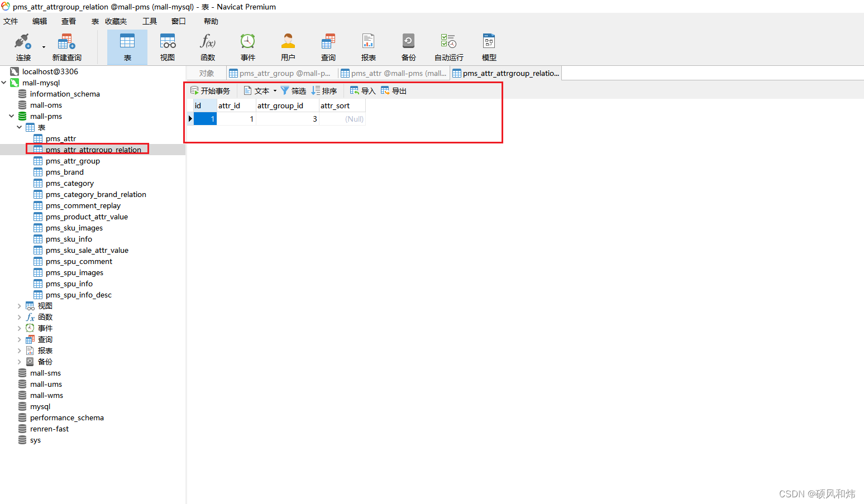Image resolution: width=864 pixels, height=504 pixels.
Task: Open the 窗口 window menu
Action: click(179, 21)
